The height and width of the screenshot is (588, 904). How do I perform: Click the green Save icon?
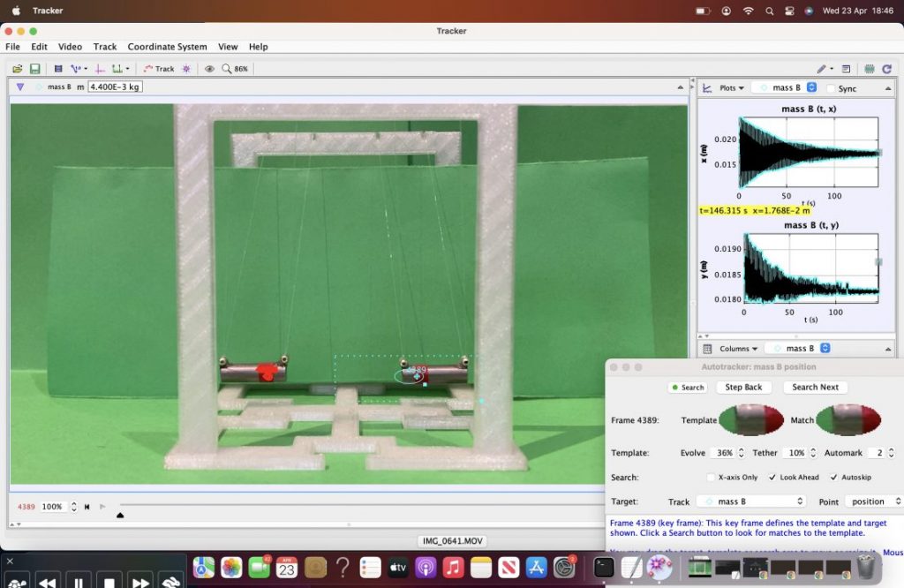coord(35,69)
